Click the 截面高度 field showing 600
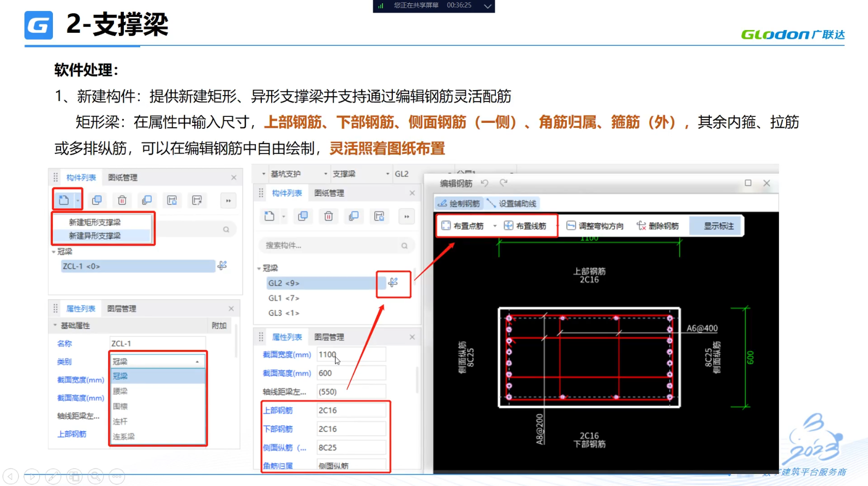Viewport: 868px width, 486px height. 351,373
